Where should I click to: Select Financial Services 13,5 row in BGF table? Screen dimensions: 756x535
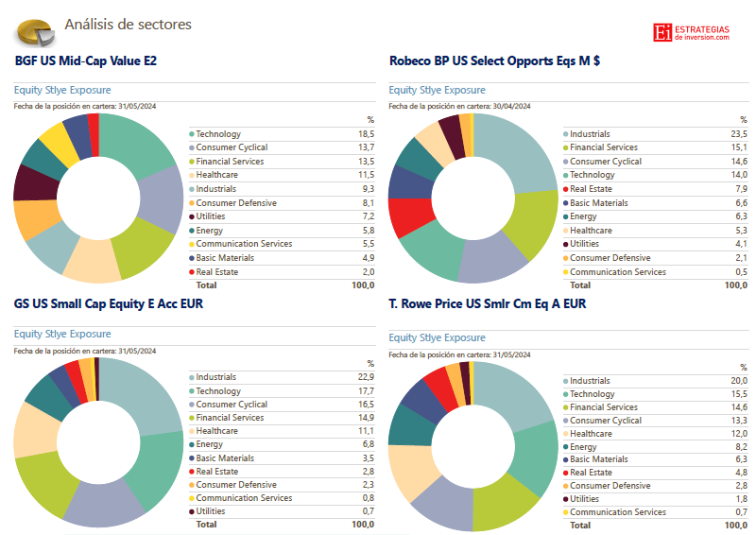click(282, 162)
